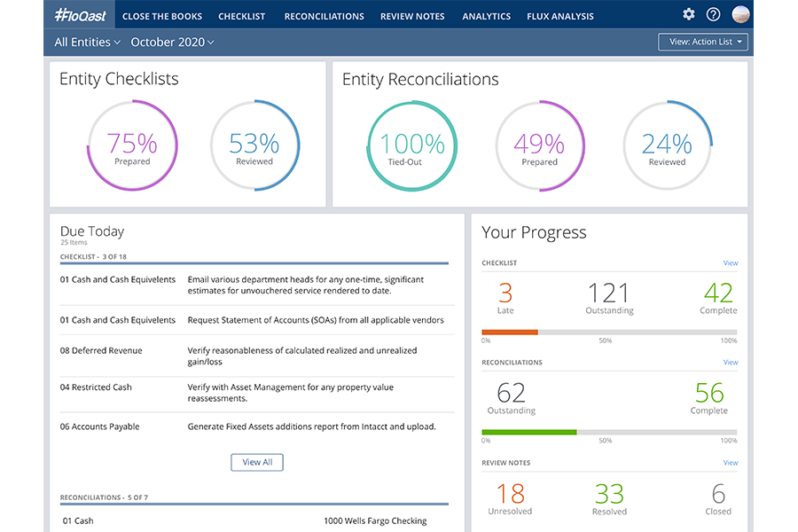Click View link in Checklist progress

coord(730,263)
